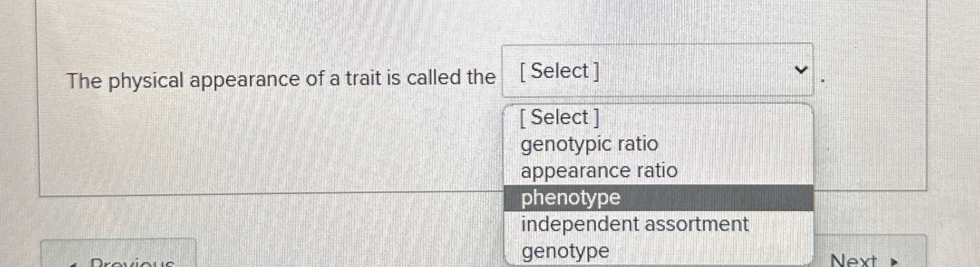Choose genotypic ratio from the list

pos(589,144)
